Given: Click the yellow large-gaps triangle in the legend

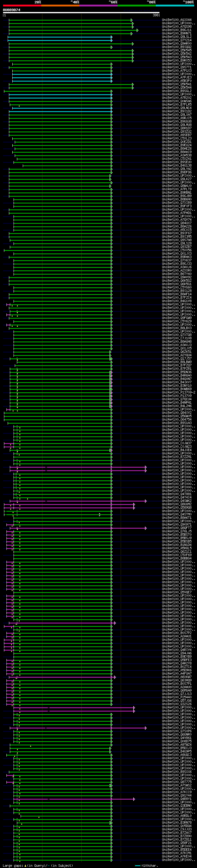Looking at the screenshot, I should [25, 865].
